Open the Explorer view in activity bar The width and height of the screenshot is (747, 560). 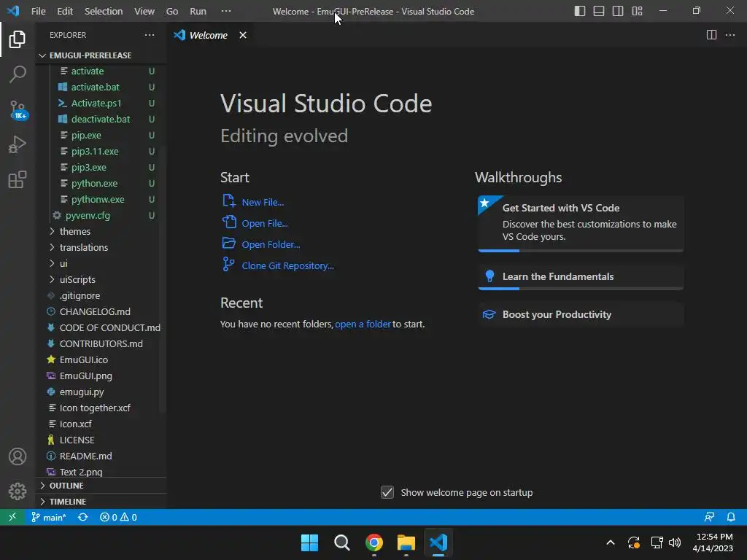18,39
